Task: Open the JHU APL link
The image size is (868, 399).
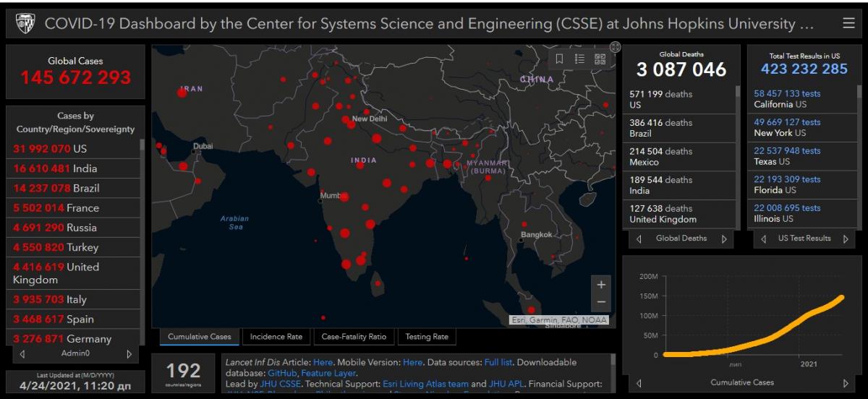Action: coord(506,384)
